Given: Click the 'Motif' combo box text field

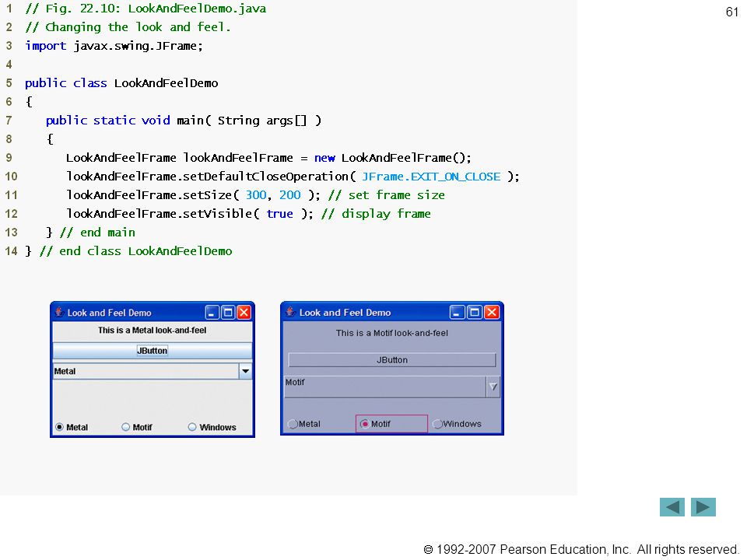Looking at the screenshot, I should tap(385, 387).
